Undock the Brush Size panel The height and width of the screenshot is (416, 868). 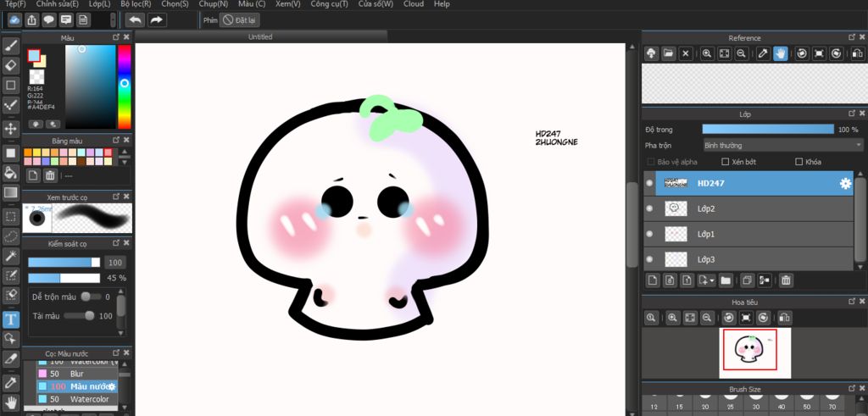851,389
